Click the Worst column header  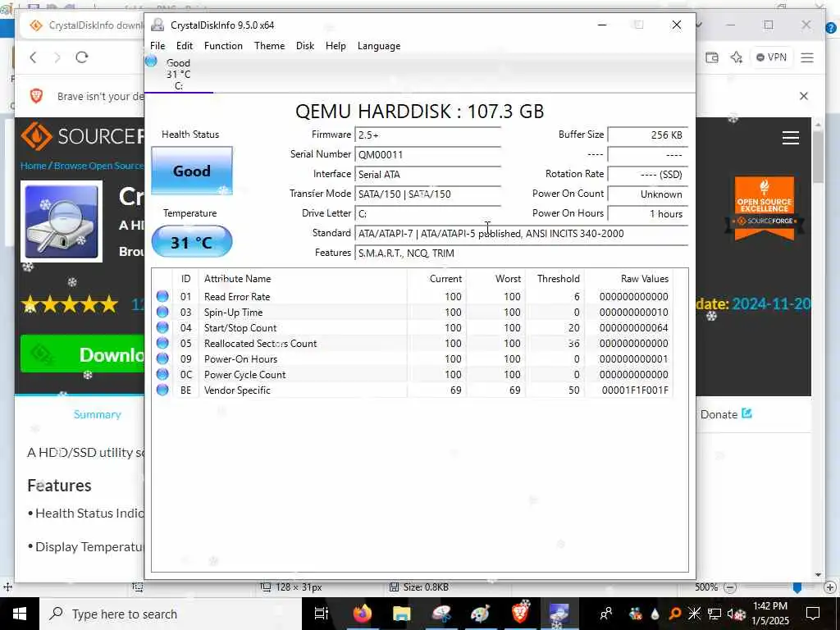(496, 279)
